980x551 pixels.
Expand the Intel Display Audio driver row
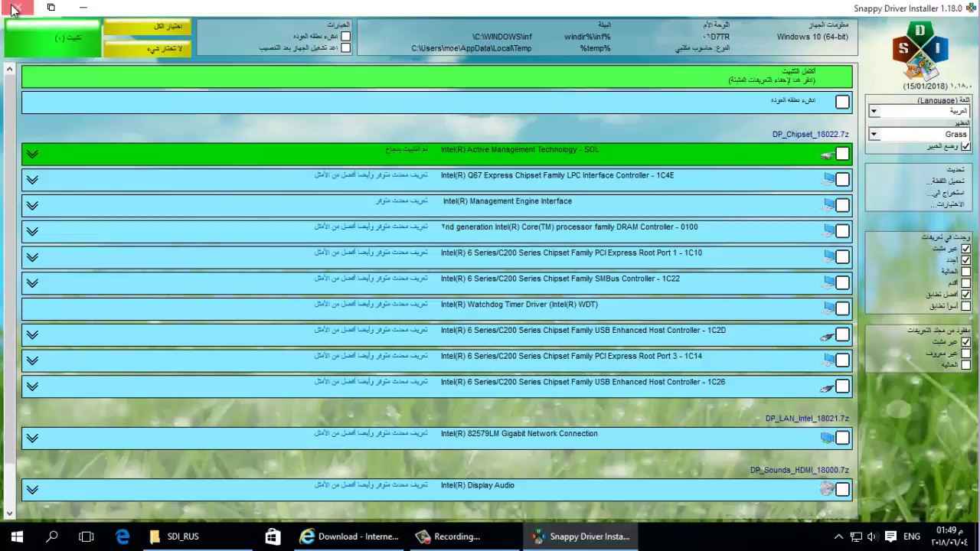coord(32,490)
